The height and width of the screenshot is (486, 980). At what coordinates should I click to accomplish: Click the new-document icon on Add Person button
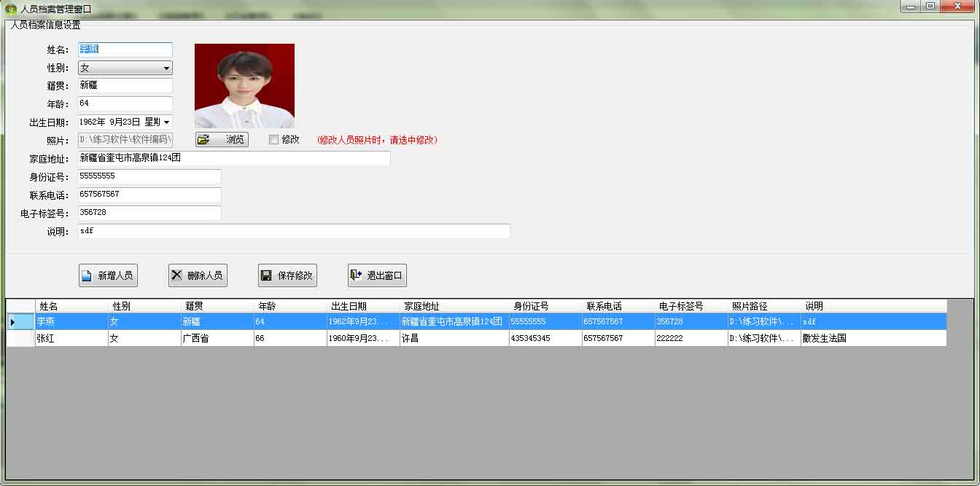[87, 275]
